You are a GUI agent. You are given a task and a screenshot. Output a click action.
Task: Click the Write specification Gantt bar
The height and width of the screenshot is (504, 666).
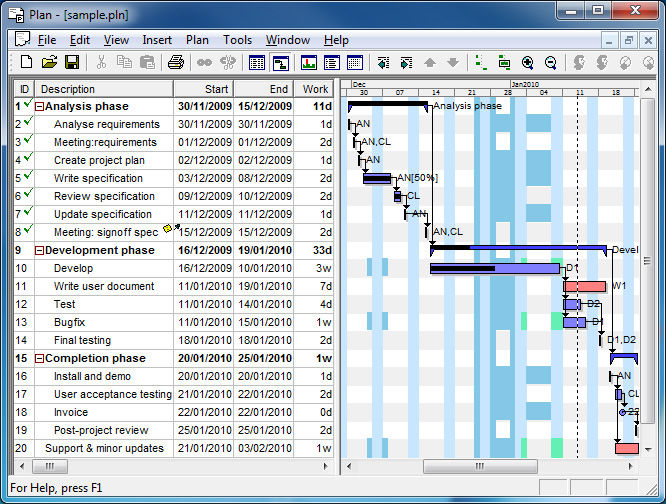377,178
